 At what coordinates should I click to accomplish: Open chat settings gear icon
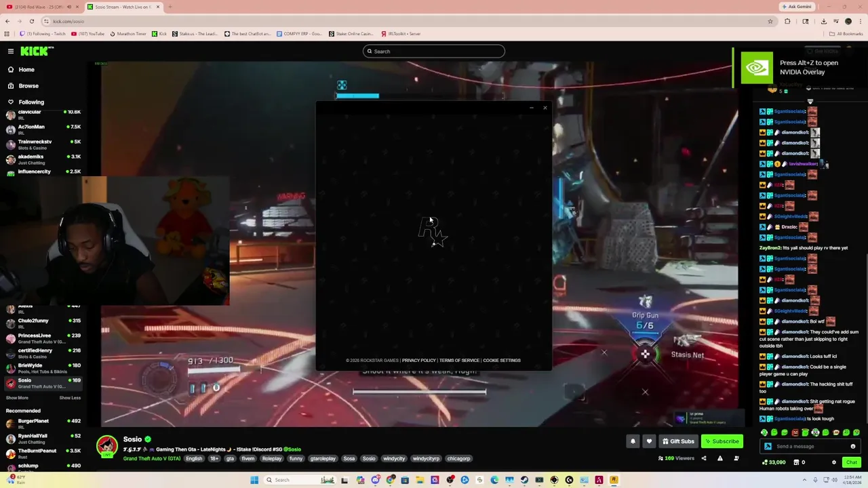click(834, 462)
